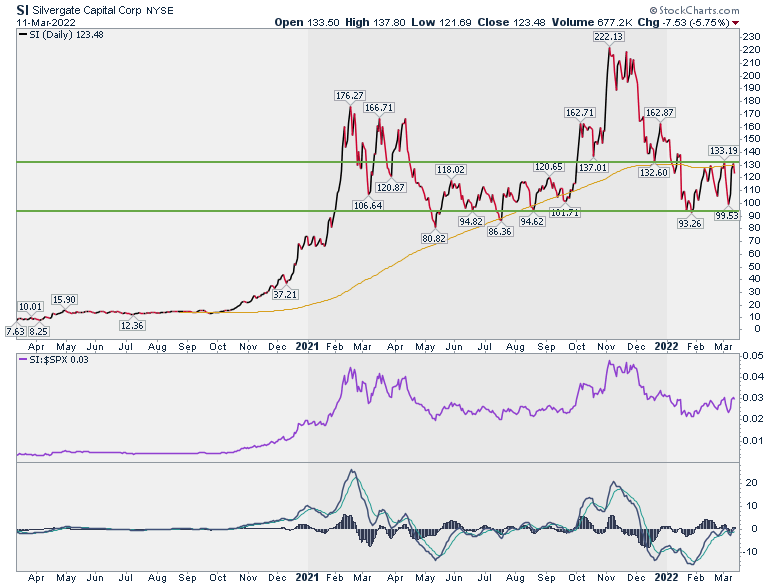The image size is (780, 586).
Task: Click the 106.64 price label
Action: (368, 205)
